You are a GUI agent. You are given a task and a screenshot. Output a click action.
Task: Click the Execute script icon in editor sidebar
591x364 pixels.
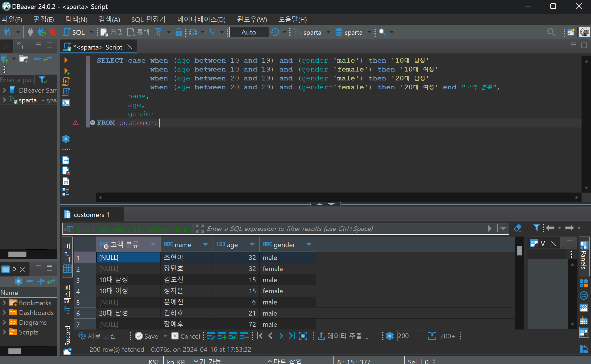click(66, 82)
